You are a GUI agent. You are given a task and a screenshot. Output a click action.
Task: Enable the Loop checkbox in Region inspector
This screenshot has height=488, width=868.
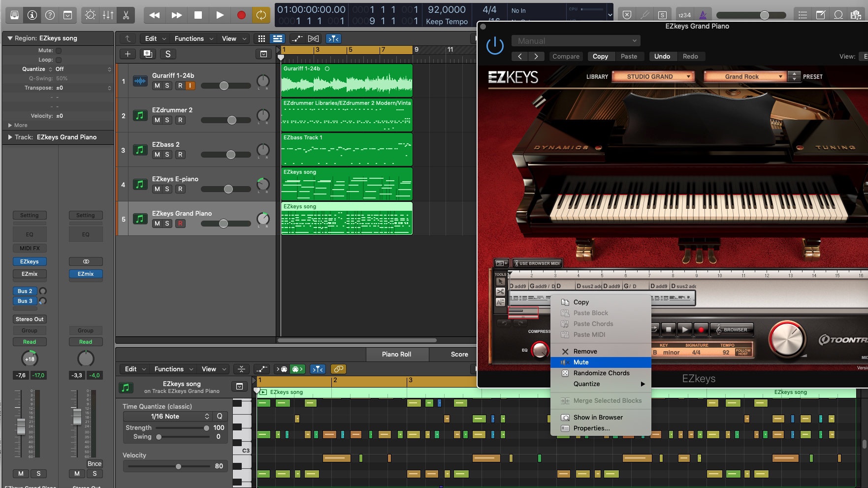click(59, 60)
